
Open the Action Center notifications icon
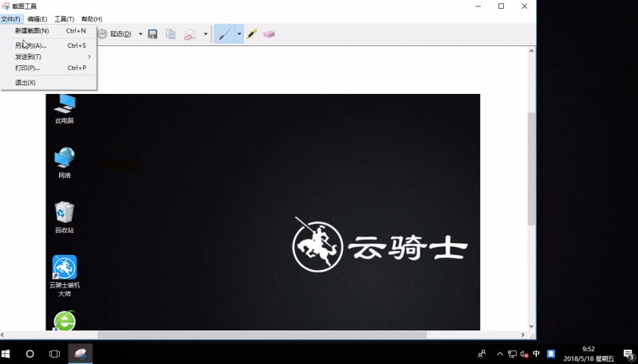(x=628, y=354)
